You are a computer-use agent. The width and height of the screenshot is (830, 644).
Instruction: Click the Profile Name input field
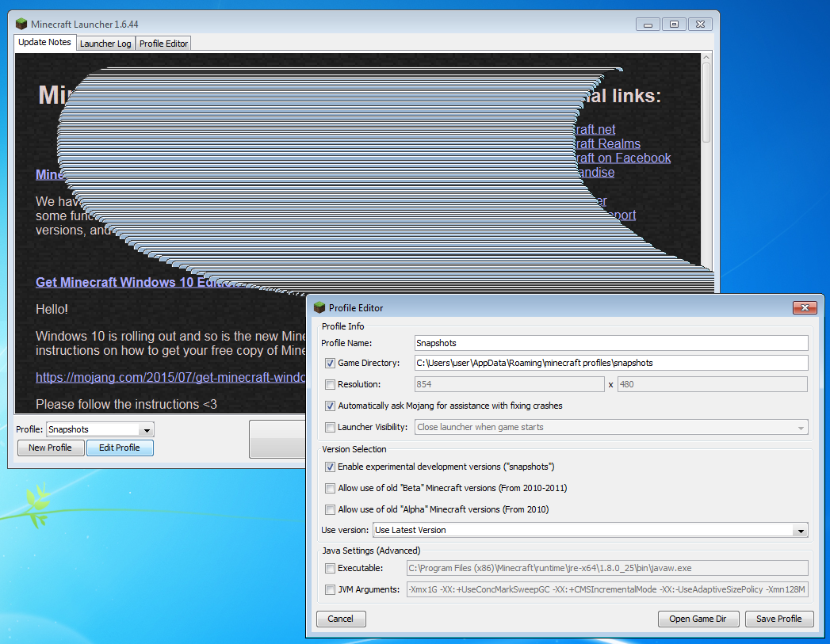click(x=611, y=343)
